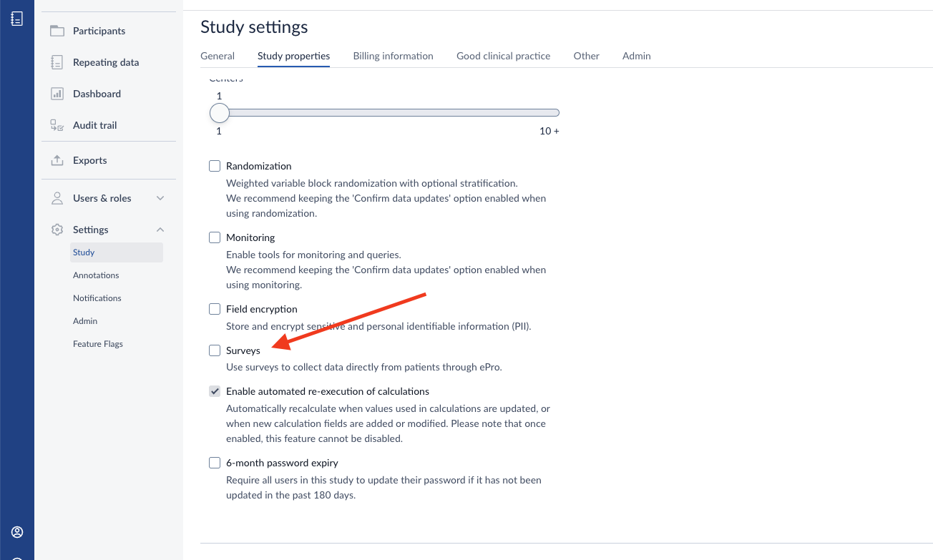Viewport: 933px width, 560px height.
Task: Enable the Surveys checkbox
Action: point(215,350)
